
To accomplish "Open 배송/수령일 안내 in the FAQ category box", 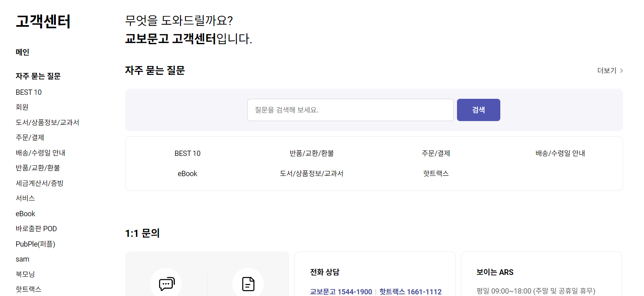I will (560, 153).
